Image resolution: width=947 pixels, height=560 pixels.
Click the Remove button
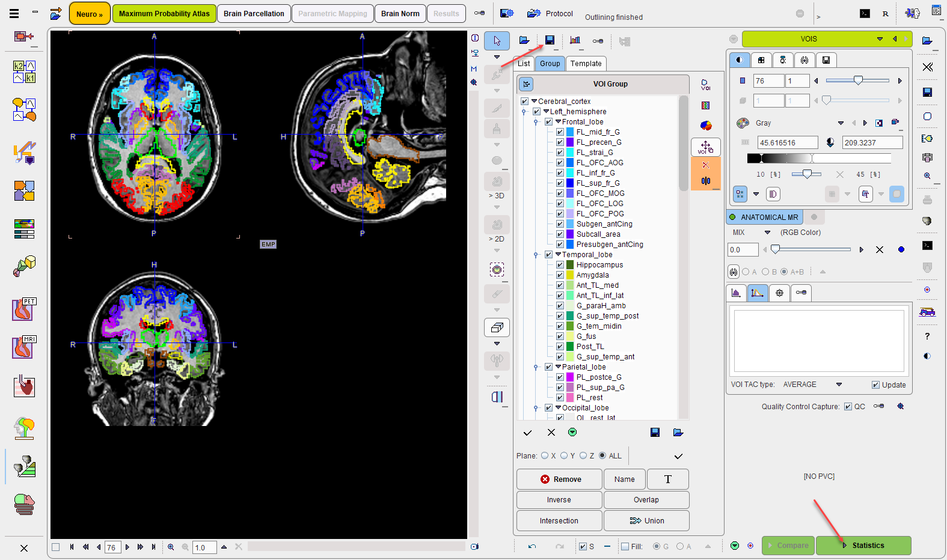(559, 479)
